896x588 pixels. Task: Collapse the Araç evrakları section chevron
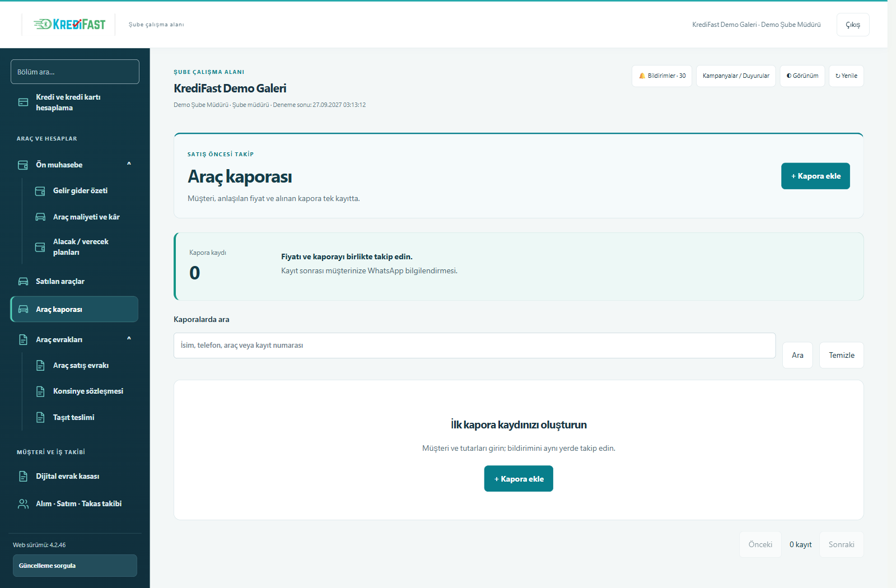pyautogui.click(x=129, y=339)
